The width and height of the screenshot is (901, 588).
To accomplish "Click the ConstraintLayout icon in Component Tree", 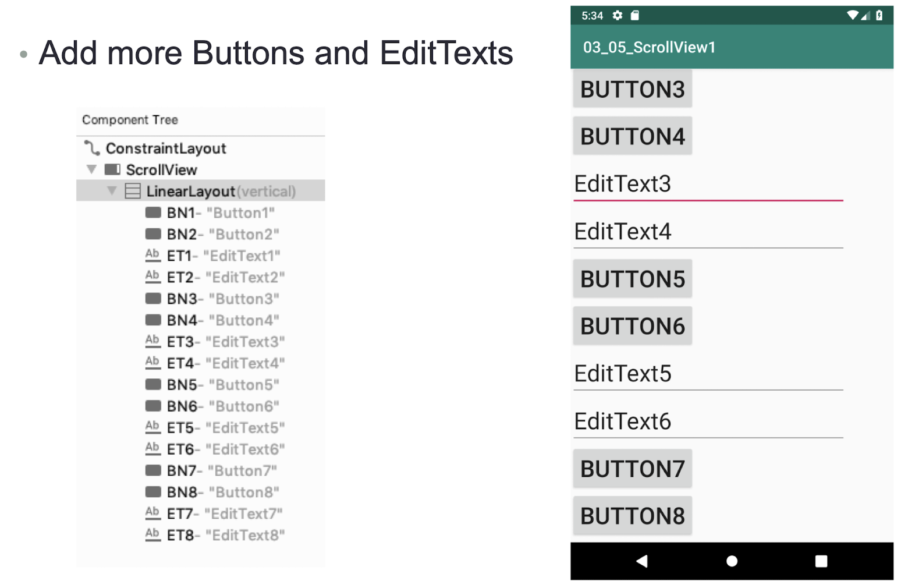I will (x=92, y=148).
